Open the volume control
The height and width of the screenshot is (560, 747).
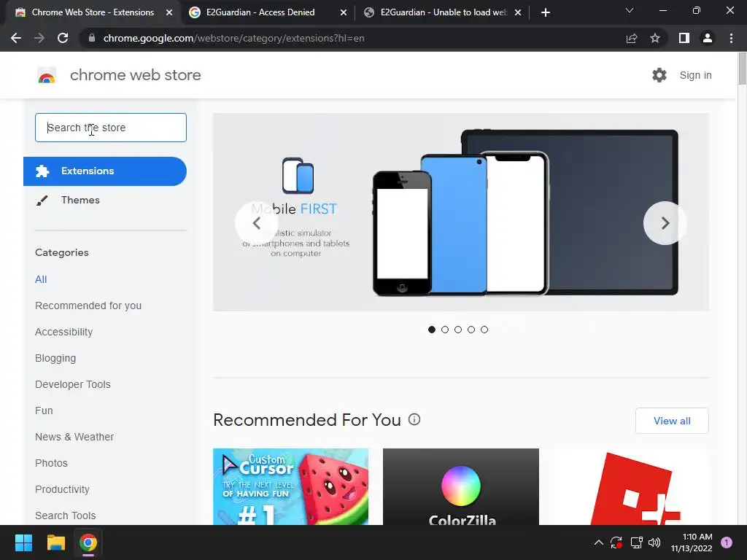[x=654, y=542]
